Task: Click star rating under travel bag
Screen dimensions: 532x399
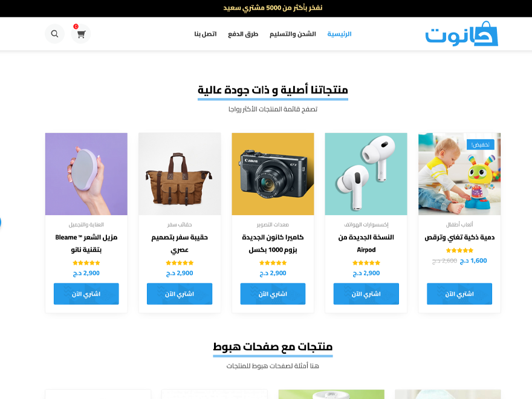Action: [x=180, y=263]
